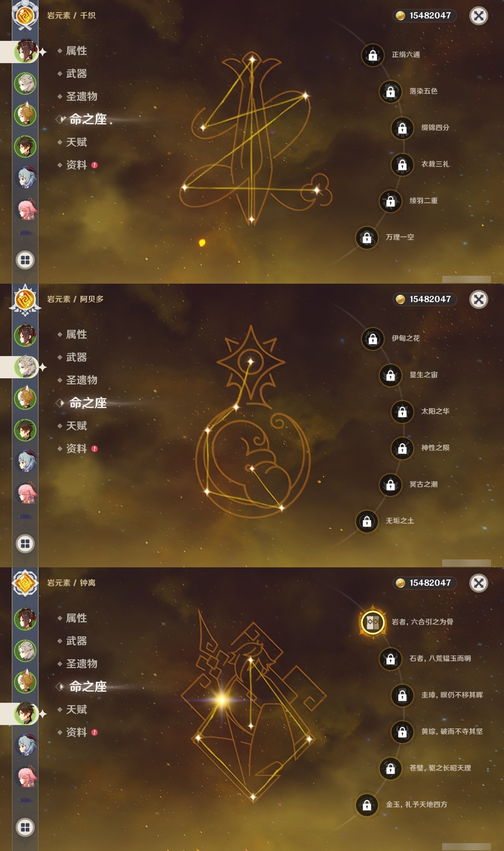Open the character grid button on 钟离 screen

(x=25, y=827)
